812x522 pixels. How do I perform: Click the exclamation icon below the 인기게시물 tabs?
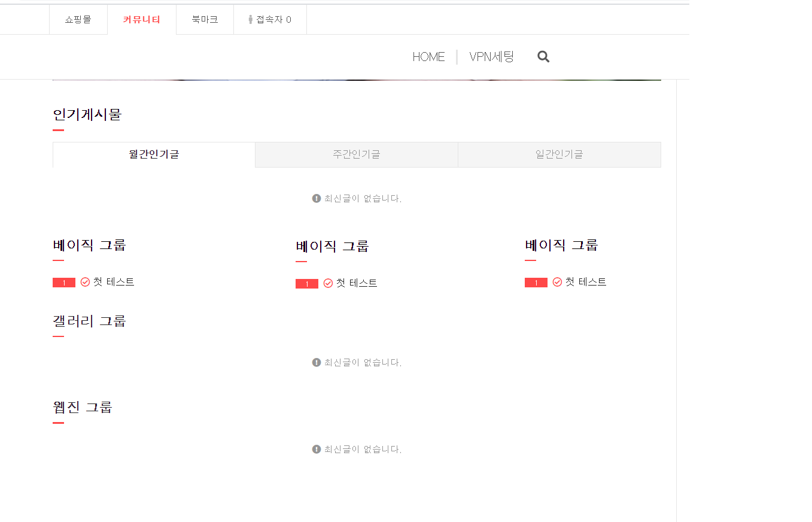(x=317, y=198)
